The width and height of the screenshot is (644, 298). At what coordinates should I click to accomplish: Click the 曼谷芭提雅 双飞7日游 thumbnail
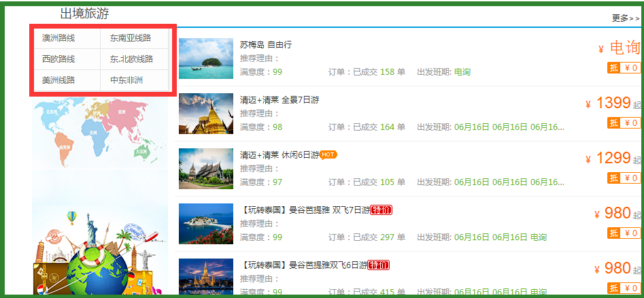pos(205,224)
